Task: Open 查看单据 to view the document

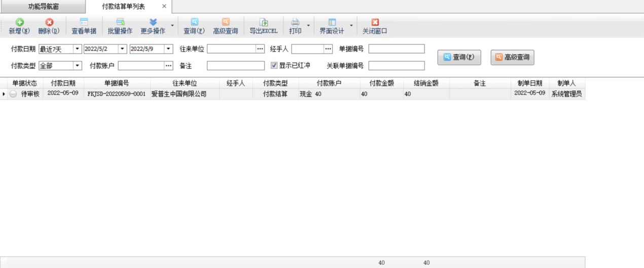Action: click(84, 23)
